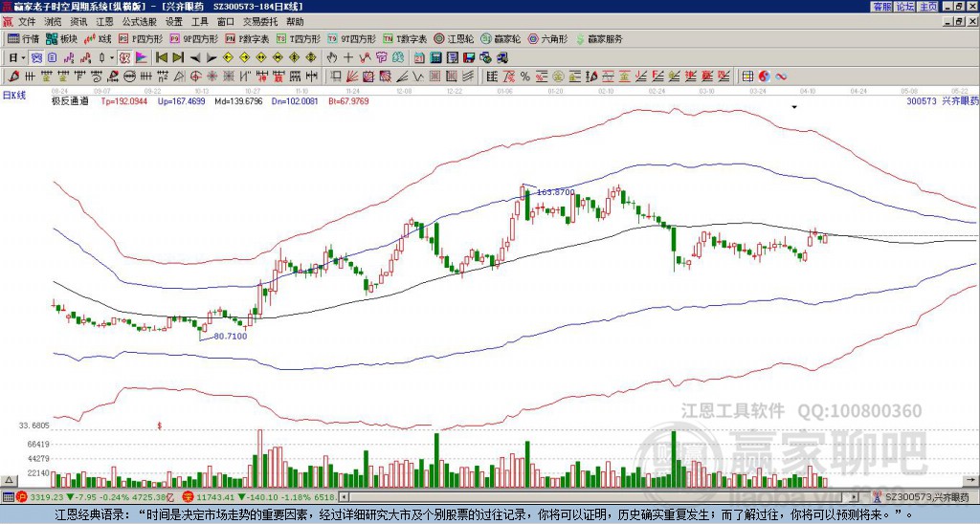Click the 极反通道 indicator name
The height and width of the screenshot is (524, 980).
pyautogui.click(x=70, y=100)
